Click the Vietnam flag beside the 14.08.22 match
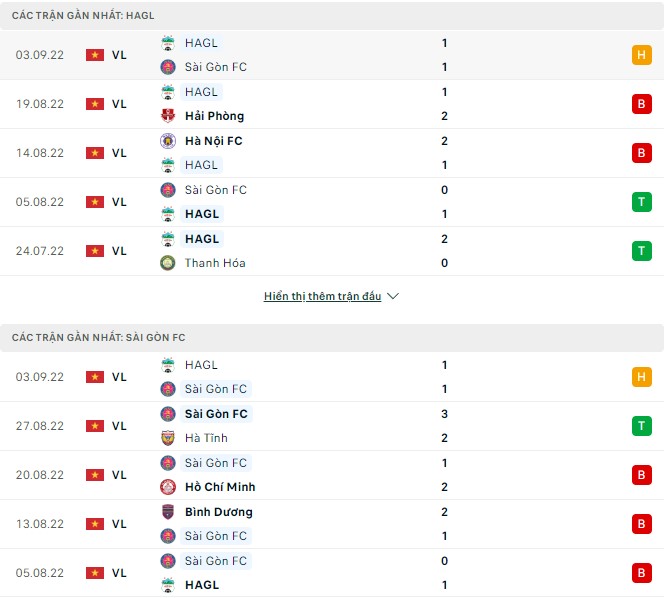The height and width of the screenshot is (598, 670). 95,153
